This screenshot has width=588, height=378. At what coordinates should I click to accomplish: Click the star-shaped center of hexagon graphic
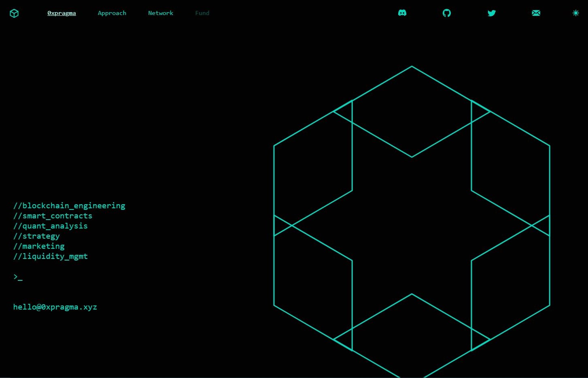[x=412, y=225]
